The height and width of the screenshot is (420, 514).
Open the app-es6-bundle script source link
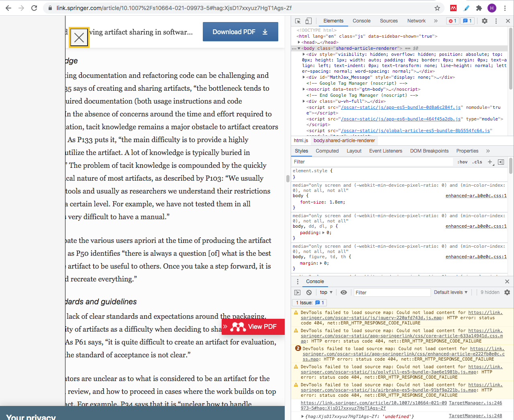point(400,119)
